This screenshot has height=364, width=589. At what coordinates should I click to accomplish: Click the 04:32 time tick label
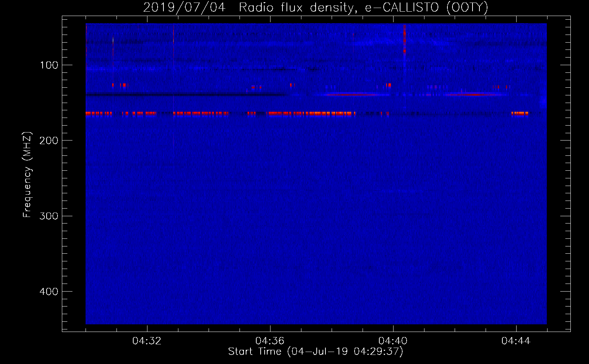point(147,341)
